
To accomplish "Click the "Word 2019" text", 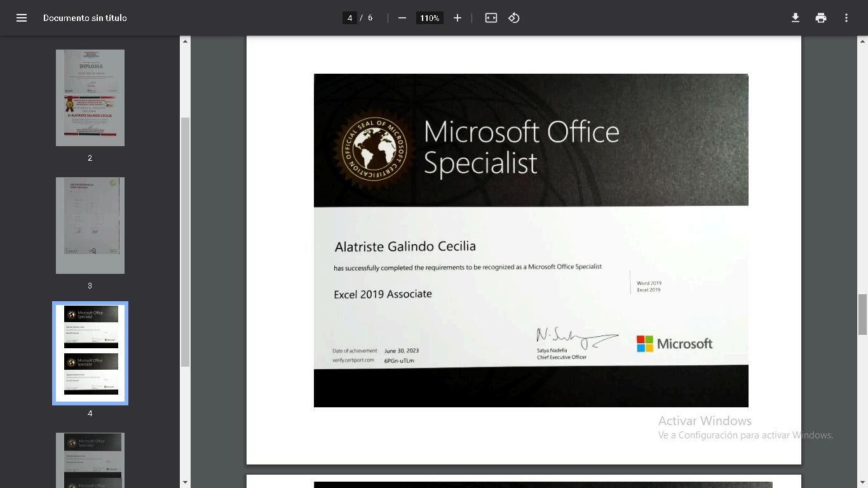I will 649,283.
